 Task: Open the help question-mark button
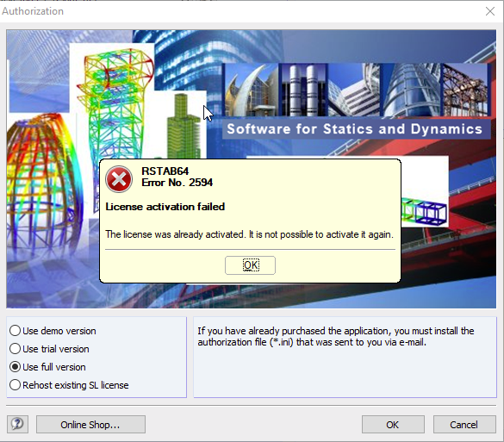(17, 424)
